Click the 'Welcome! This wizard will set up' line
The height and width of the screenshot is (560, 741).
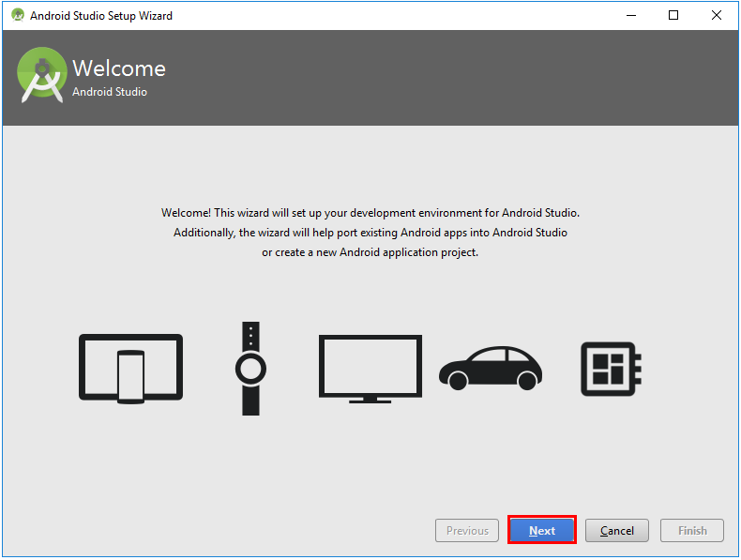point(370,213)
